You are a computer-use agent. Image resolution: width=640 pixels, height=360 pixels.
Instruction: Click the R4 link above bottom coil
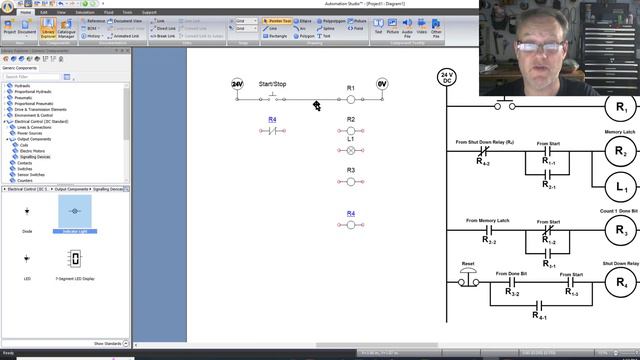[x=351, y=213]
